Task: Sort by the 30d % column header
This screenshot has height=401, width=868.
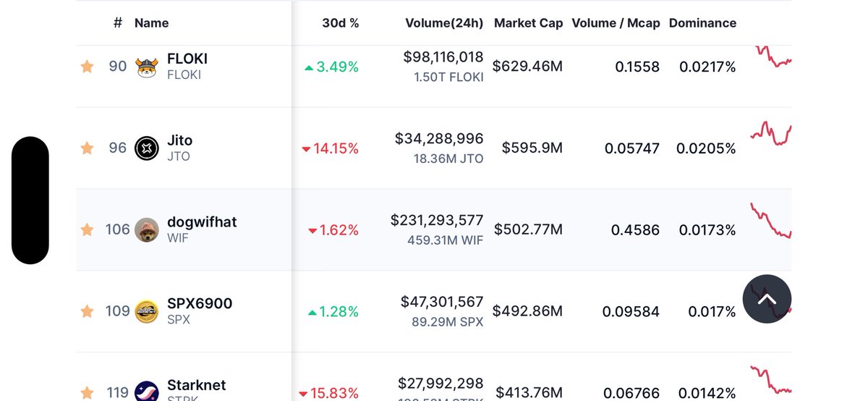Action: click(341, 23)
